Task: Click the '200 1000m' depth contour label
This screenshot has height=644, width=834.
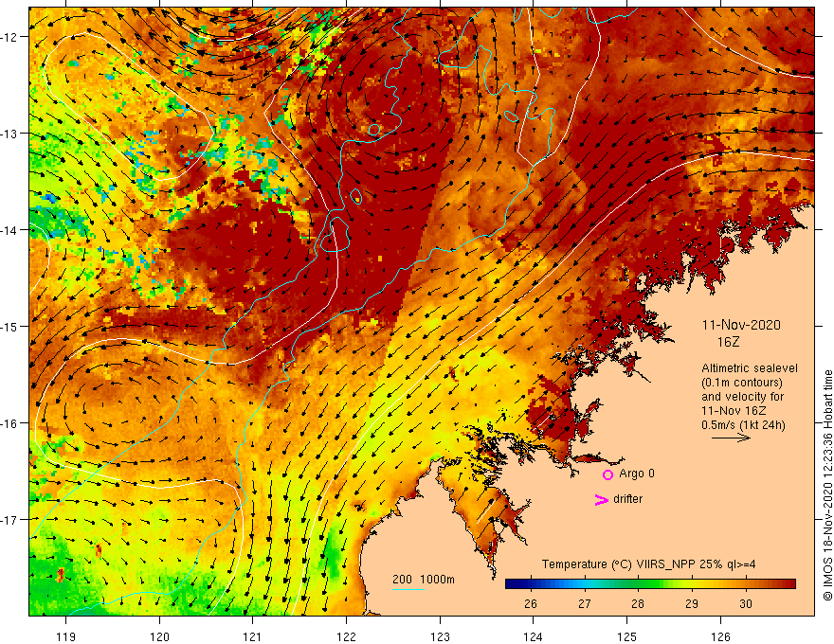Action: (x=424, y=580)
